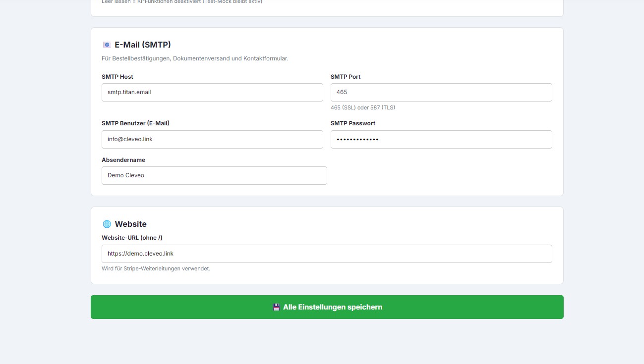The image size is (644, 364).
Task: Click the Stripe-Weiterleitungen hint text
Action: 156,268
